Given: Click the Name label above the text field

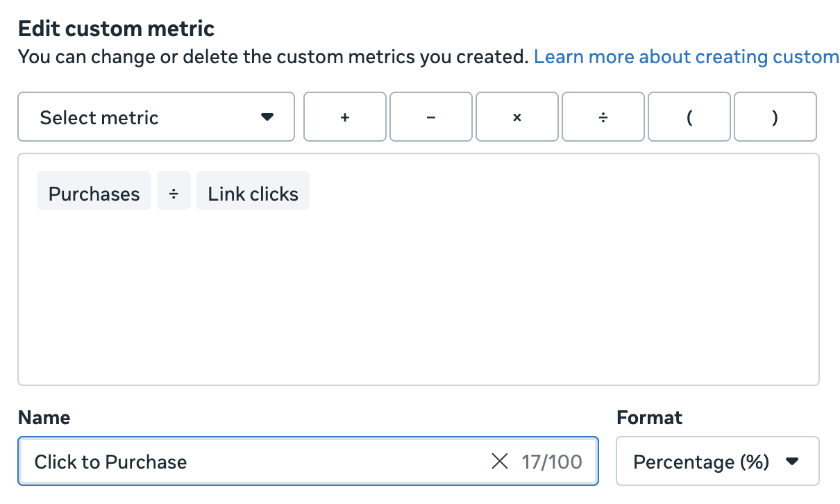Looking at the screenshot, I should point(44,417).
